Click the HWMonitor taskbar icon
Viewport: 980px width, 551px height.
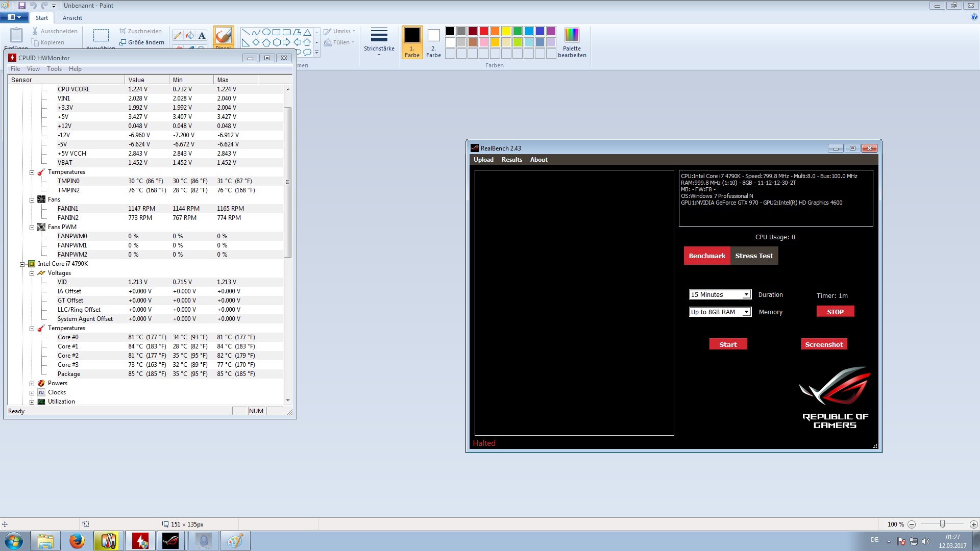click(140, 541)
